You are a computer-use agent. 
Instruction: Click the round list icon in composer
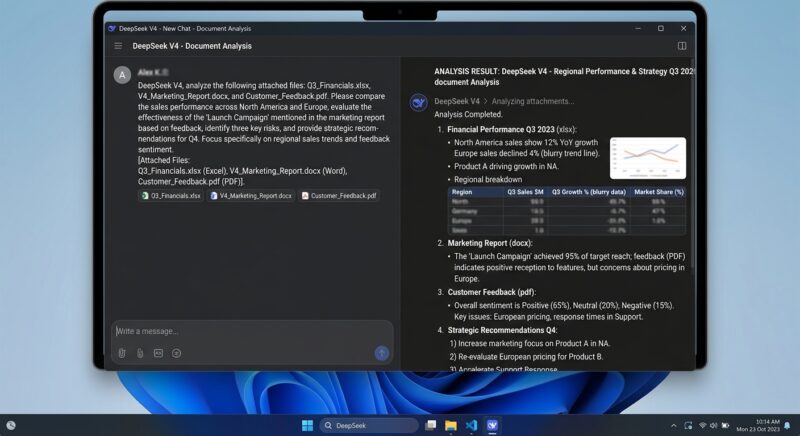(176, 353)
